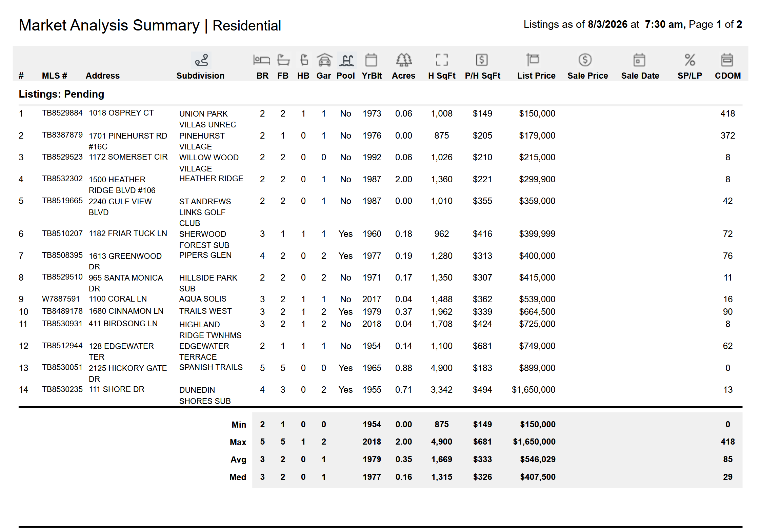Select MLS number TB8387879
The height and width of the screenshot is (532, 761).
[x=62, y=135]
